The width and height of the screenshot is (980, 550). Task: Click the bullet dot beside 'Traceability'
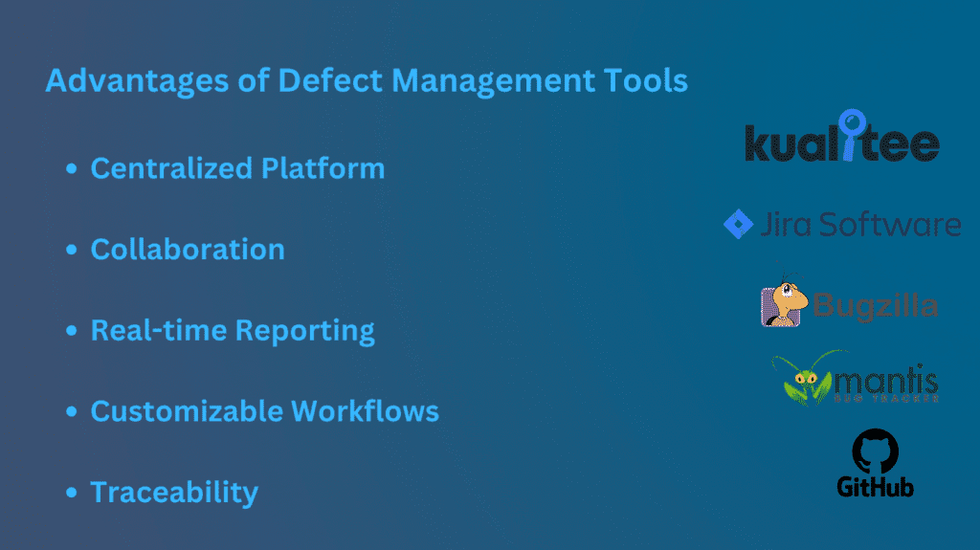click(71, 493)
